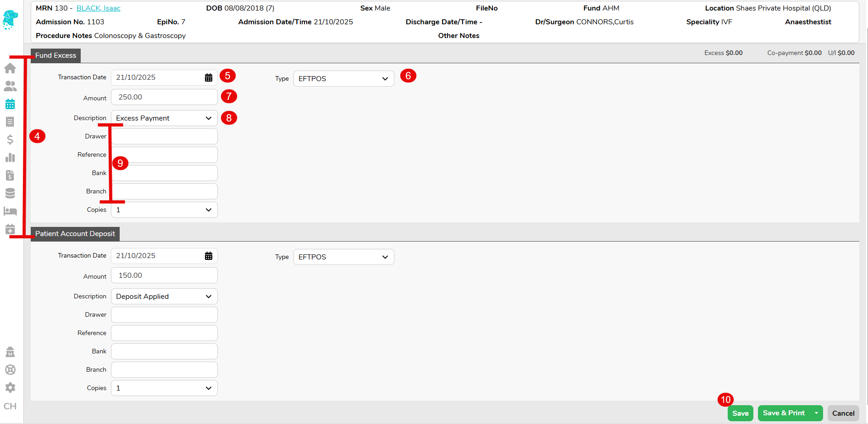Open the settings gear icon
Image resolution: width=868 pixels, height=424 pixels.
point(10,388)
